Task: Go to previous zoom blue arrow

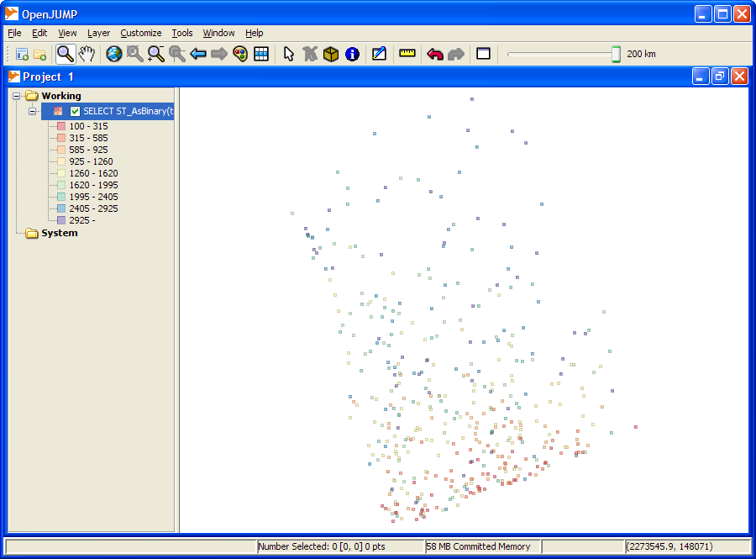Action: [x=198, y=54]
